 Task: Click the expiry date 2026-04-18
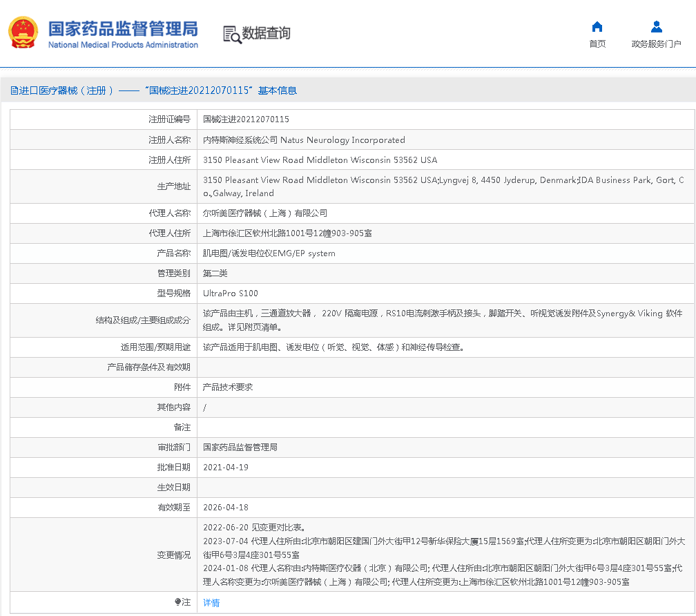(225, 508)
